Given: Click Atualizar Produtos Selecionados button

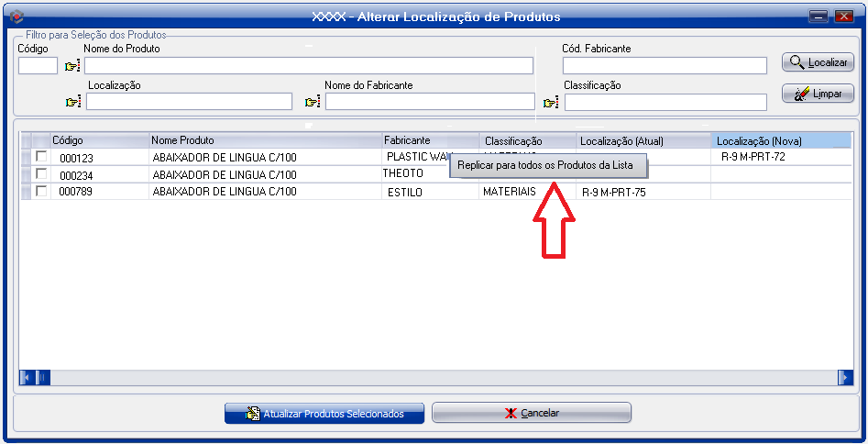Looking at the screenshot, I should pyautogui.click(x=324, y=413).
